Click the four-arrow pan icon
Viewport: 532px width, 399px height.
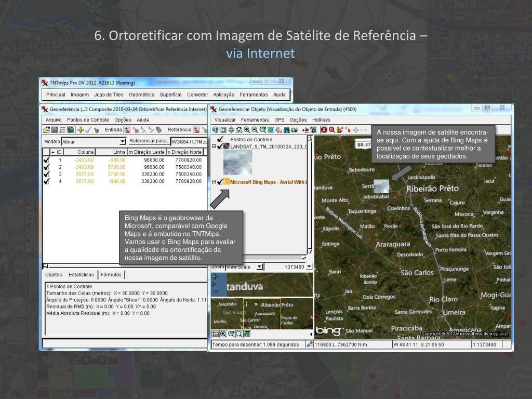pyautogui.click(x=231, y=129)
